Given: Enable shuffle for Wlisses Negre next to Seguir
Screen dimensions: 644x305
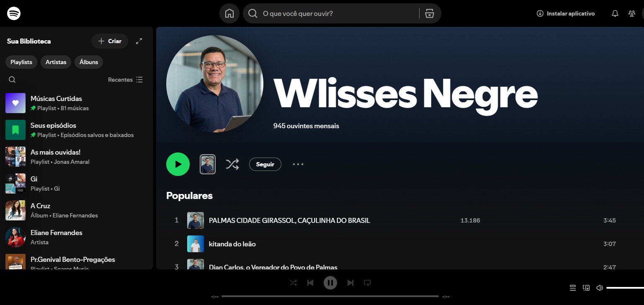Looking at the screenshot, I should click(232, 164).
